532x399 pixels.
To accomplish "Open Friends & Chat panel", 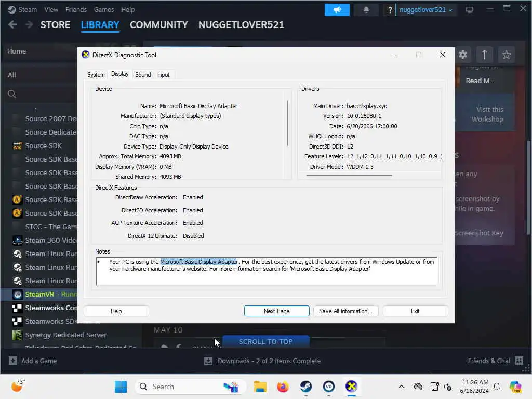I will (x=495, y=361).
